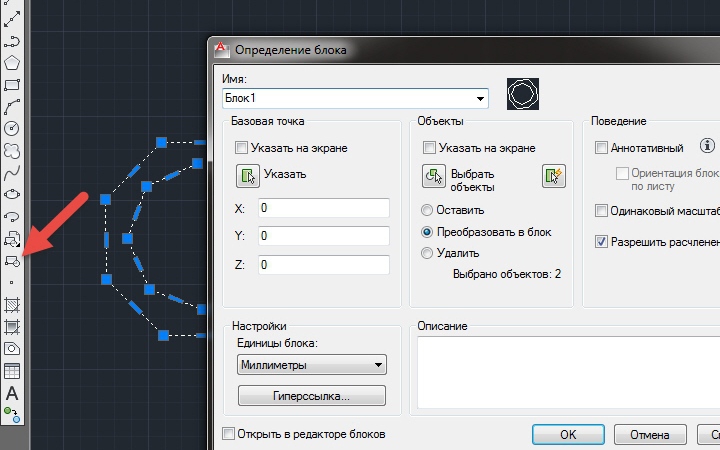Choose the 'Оставить' radio option
720x450 pixels.
(x=427, y=210)
